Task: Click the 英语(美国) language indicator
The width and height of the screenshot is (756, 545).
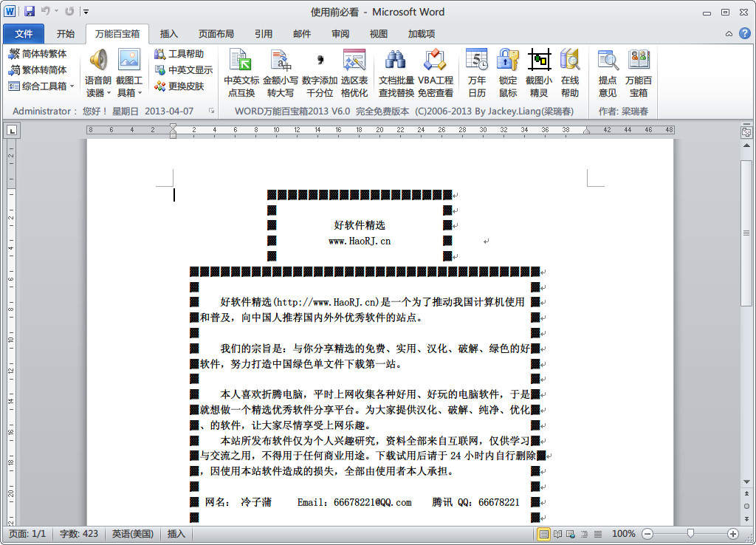Action: coord(133,534)
